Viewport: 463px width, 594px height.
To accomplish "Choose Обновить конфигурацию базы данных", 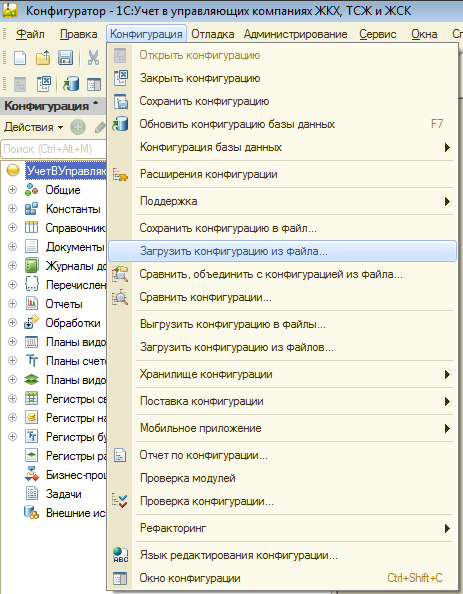I will pos(282,124).
